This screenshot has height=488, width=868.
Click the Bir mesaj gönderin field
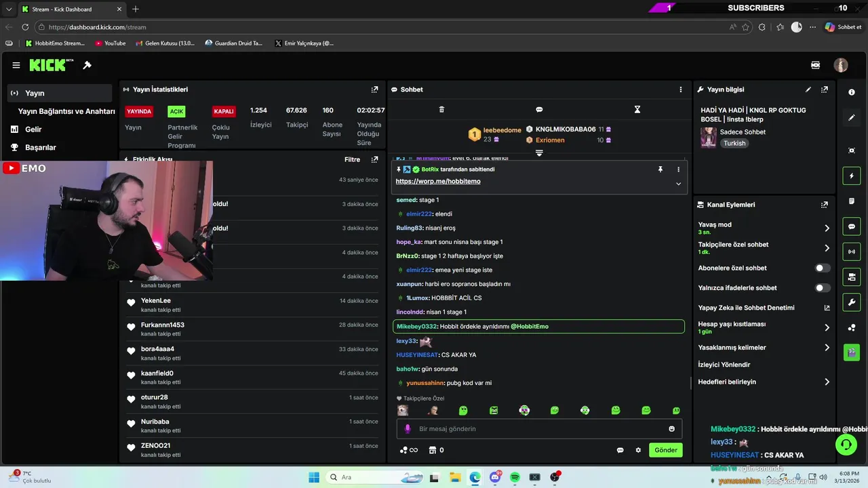[539, 429]
